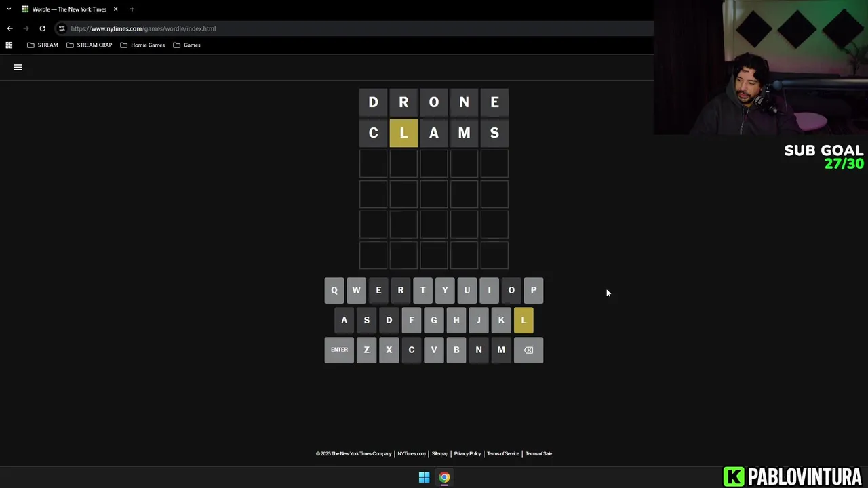Select the Wordle — The New York Times tab
The width and height of the screenshot is (868, 488).
(x=69, y=9)
